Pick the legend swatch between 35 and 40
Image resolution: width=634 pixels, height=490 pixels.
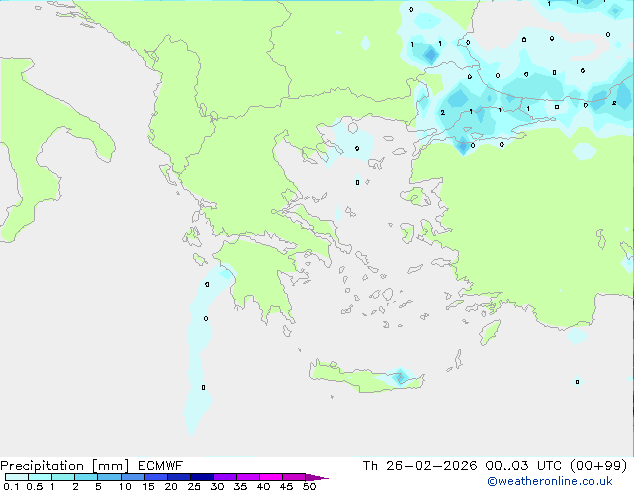pos(248,477)
